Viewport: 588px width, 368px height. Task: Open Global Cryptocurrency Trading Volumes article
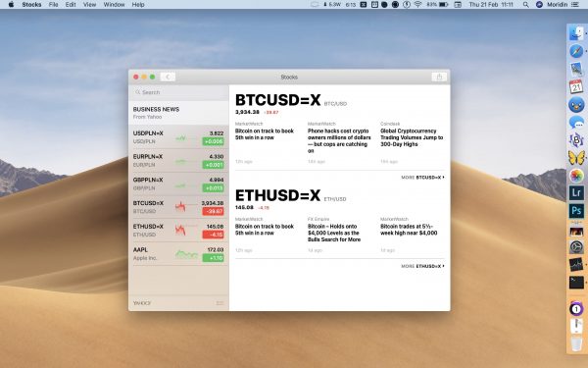coord(412,137)
